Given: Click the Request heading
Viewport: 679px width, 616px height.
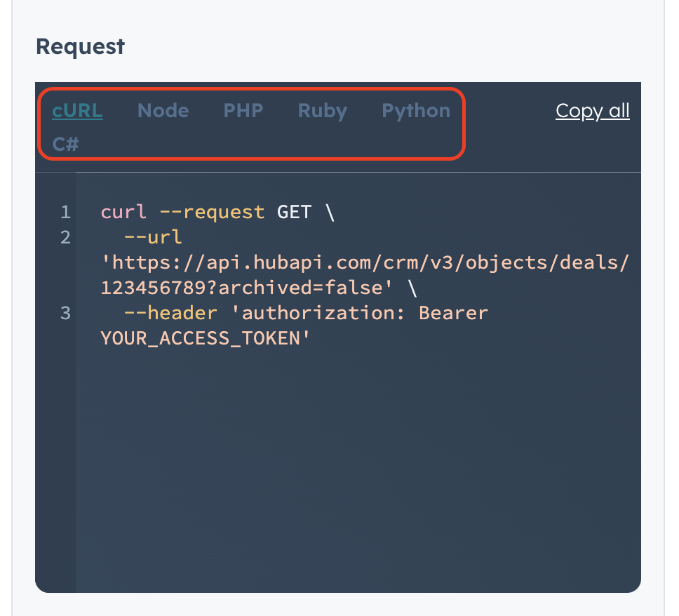Looking at the screenshot, I should (x=80, y=46).
